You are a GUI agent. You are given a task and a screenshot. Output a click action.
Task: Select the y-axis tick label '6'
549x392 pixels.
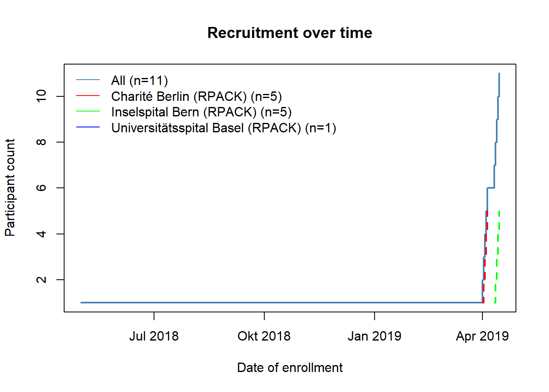pos(41,188)
